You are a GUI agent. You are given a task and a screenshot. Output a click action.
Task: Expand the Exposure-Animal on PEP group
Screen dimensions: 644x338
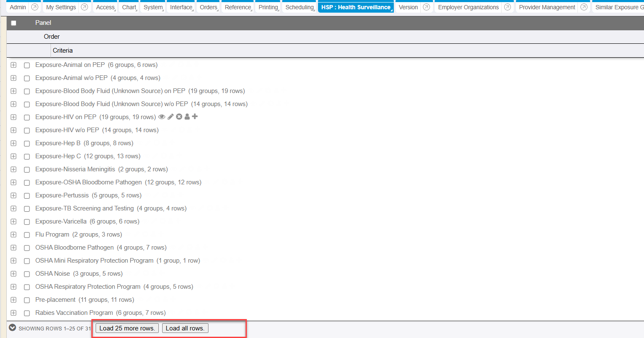13,65
